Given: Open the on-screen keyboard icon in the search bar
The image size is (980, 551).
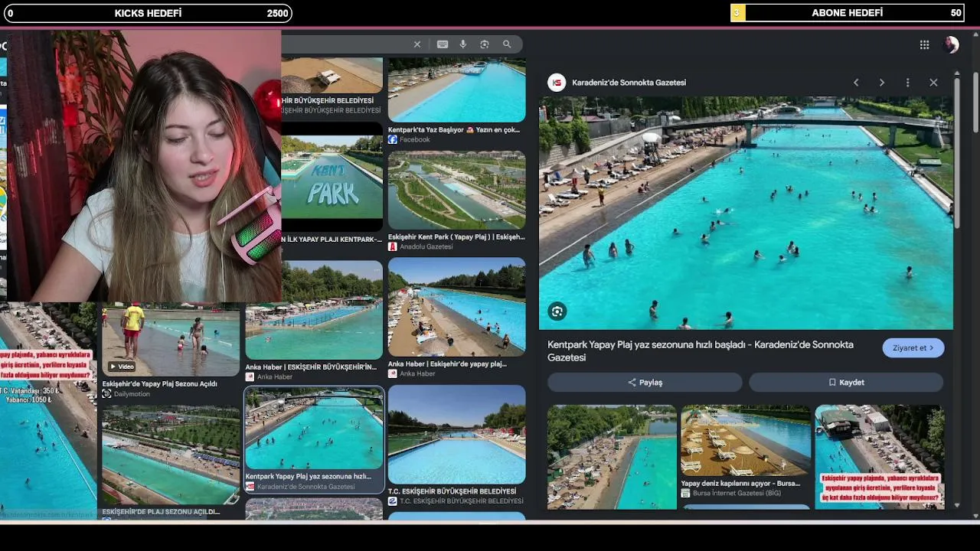Looking at the screenshot, I should click(x=443, y=44).
